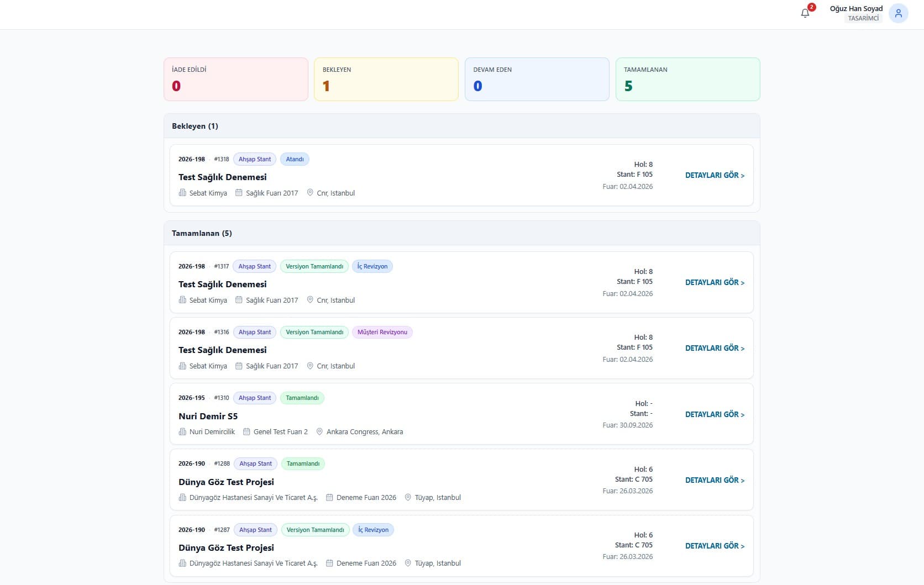
Task: Open Detayları Gör for project #1287
Action: point(715,546)
